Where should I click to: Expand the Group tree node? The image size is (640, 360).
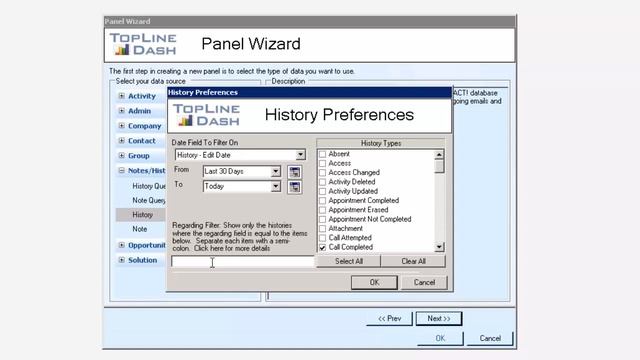(x=122, y=156)
